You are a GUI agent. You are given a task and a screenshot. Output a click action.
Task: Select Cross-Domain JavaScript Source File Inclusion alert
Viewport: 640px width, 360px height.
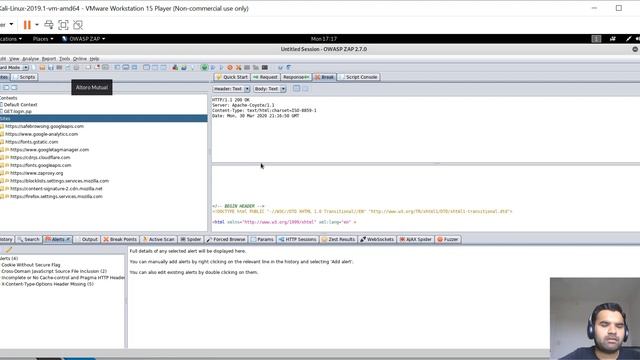54,271
